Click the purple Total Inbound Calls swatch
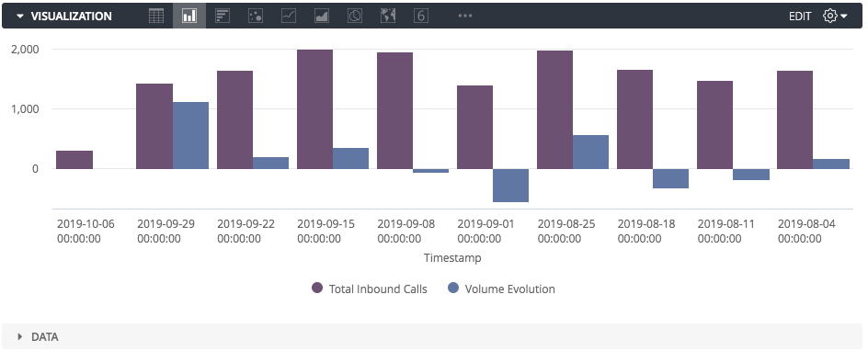Image resolution: width=868 pixels, height=351 pixels. [317, 288]
